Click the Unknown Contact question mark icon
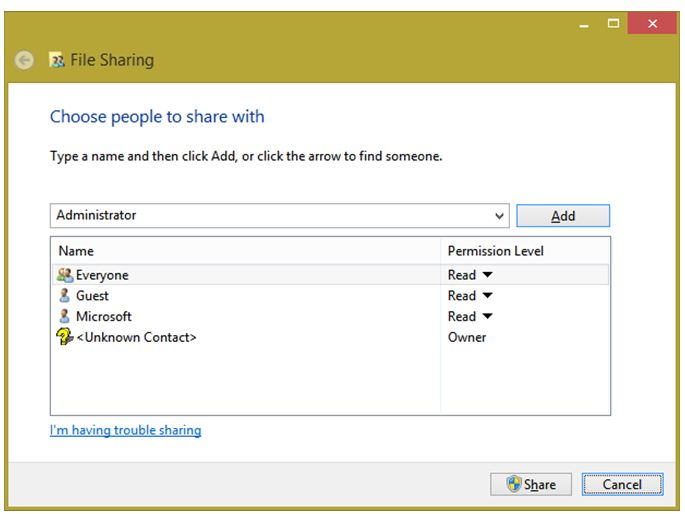This screenshot has height=514, width=685. coord(65,337)
